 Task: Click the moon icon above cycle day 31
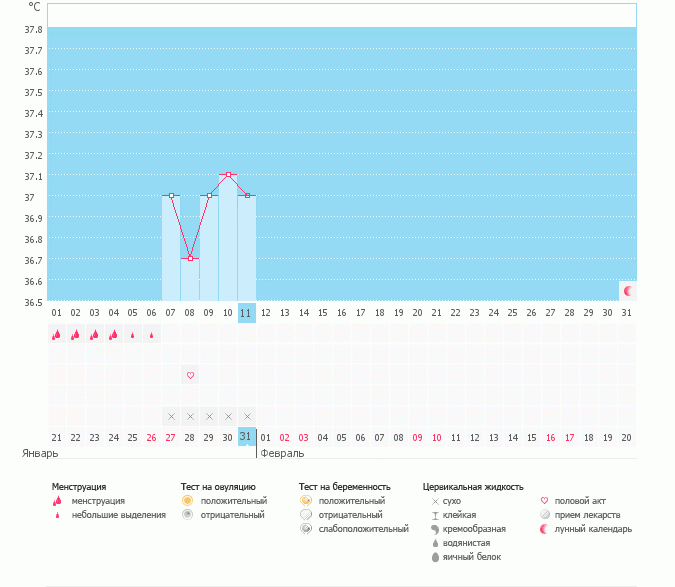[628, 291]
